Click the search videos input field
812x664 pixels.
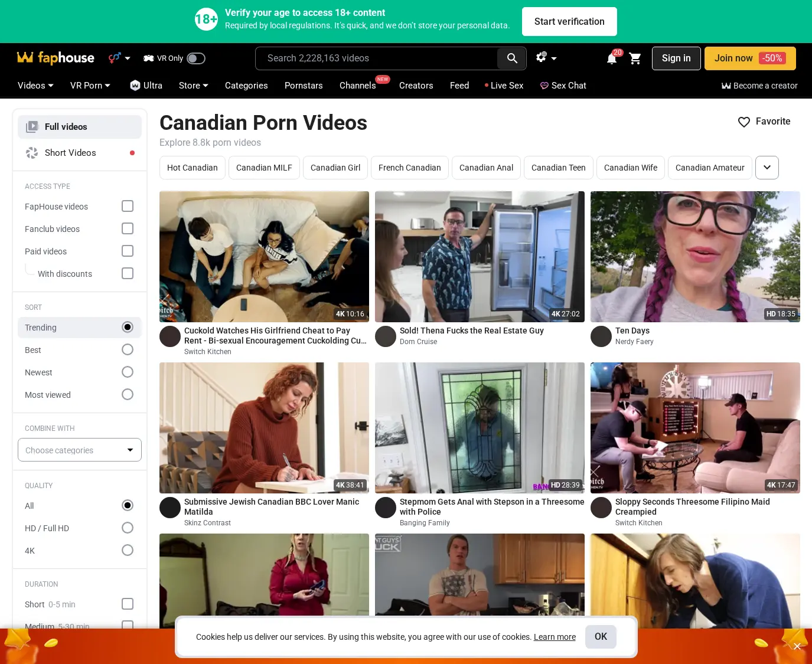click(x=377, y=58)
